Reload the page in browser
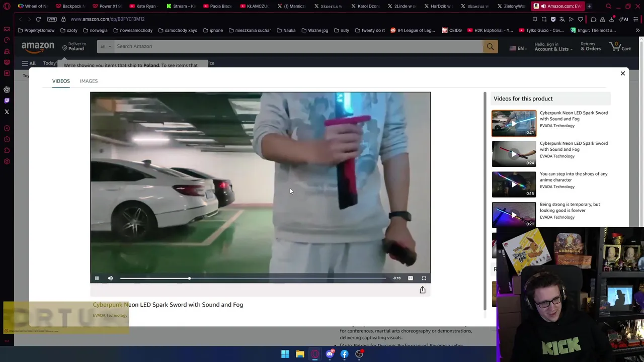644x362 pixels. pos(38,19)
